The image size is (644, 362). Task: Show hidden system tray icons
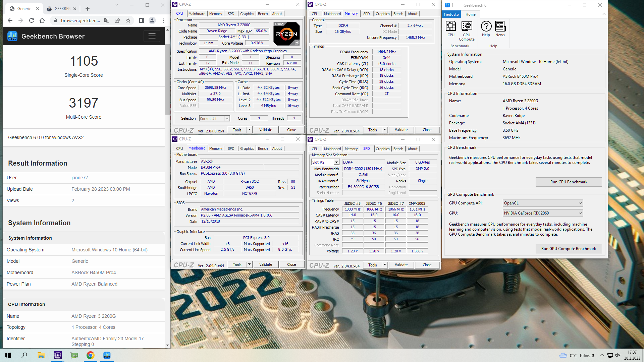coord(602,355)
